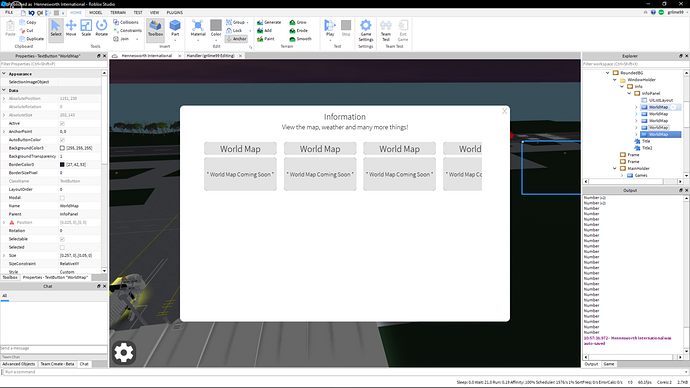This screenshot has width=690, height=388.
Task: Collapse the Appearance section in Properties
Action: click(x=4, y=74)
